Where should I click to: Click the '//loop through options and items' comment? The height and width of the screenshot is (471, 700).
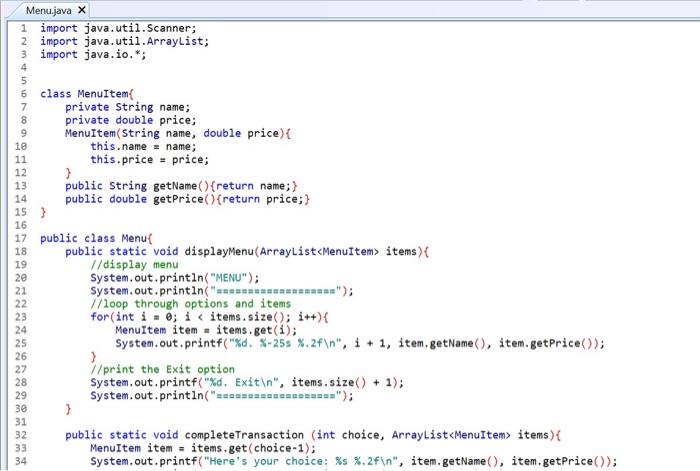(191, 304)
